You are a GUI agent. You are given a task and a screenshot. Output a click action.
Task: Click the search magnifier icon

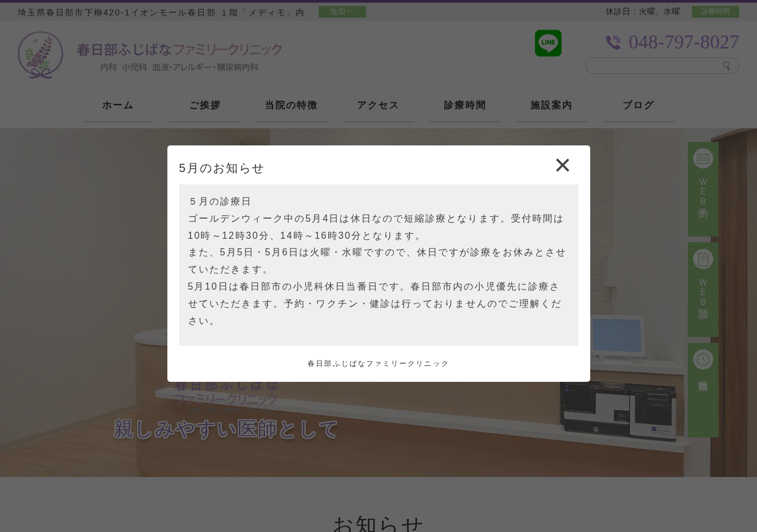[727, 66]
